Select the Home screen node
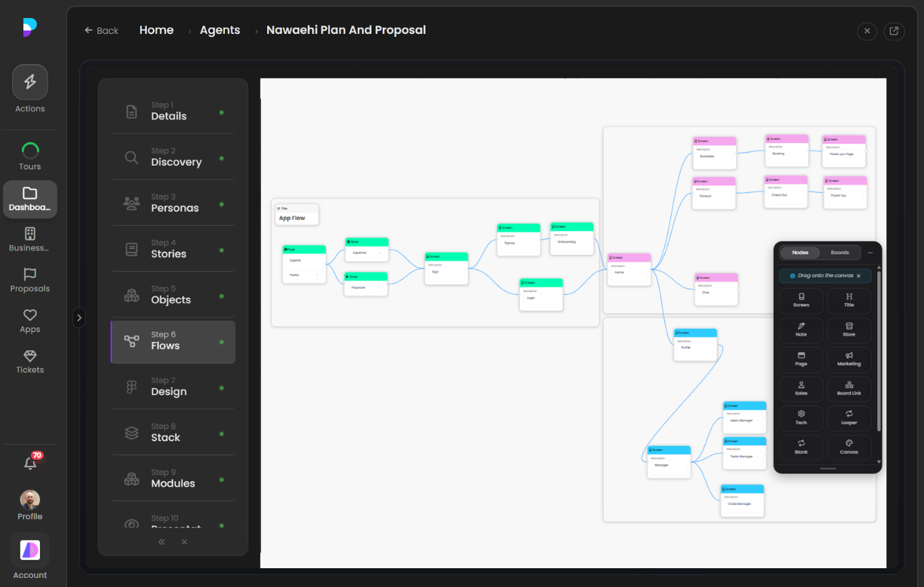924x587 pixels. click(630, 268)
